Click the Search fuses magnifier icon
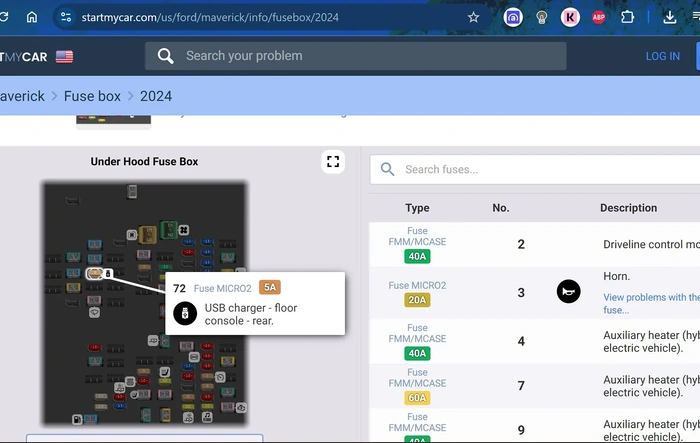700x443 pixels. click(x=387, y=169)
